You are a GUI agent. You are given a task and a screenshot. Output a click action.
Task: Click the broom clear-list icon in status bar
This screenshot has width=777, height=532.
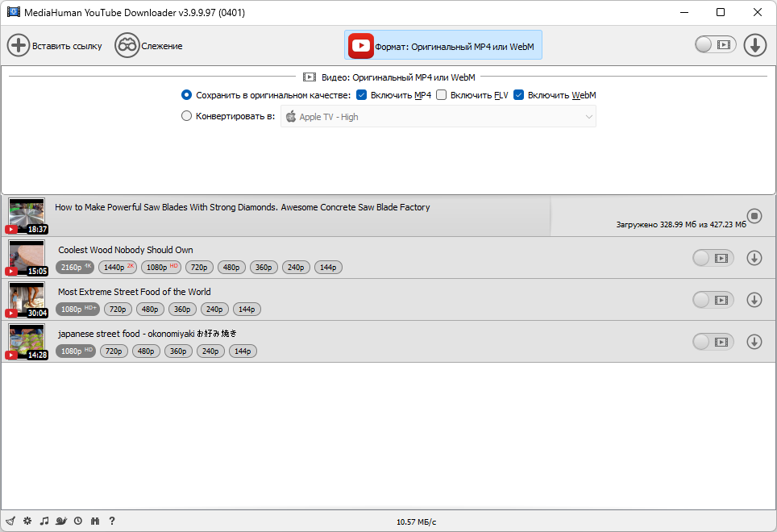tap(10, 521)
